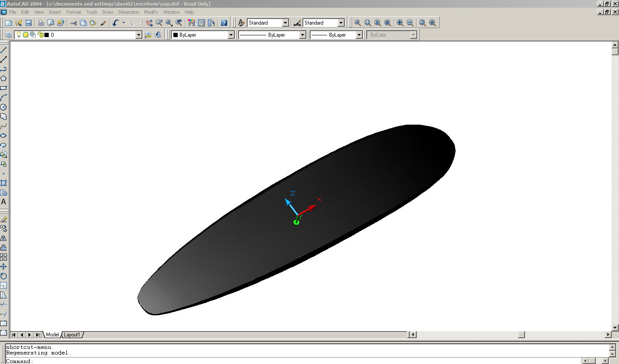Select the Multiline Text tool
619x364 pixels.
(3, 202)
